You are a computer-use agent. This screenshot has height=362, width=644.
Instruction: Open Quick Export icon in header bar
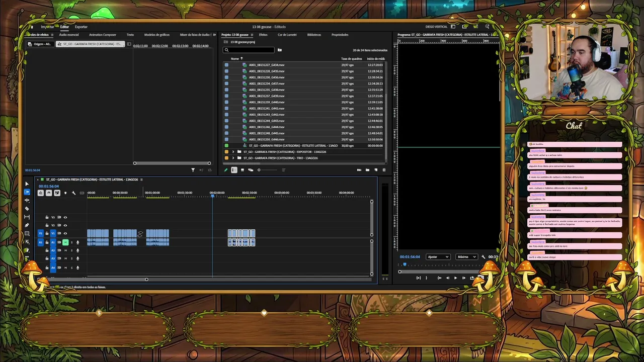[x=464, y=27]
